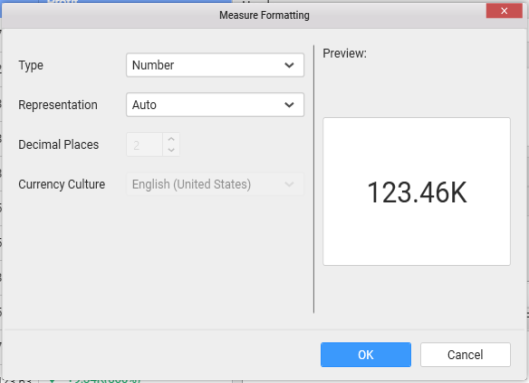
Task: Click the Measure Formatting title text
Action: [x=264, y=15]
